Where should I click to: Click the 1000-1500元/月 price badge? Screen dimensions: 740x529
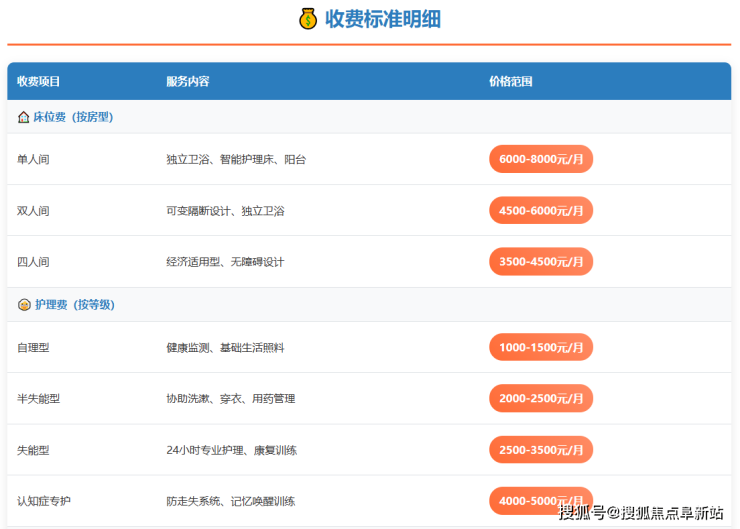pyautogui.click(x=540, y=347)
